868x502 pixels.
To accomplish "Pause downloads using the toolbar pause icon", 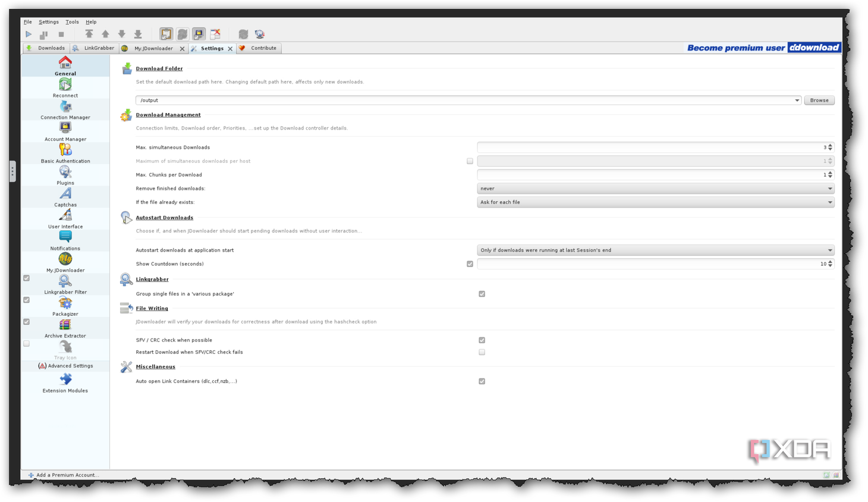I will pyautogui.click(x=44, y=34).
